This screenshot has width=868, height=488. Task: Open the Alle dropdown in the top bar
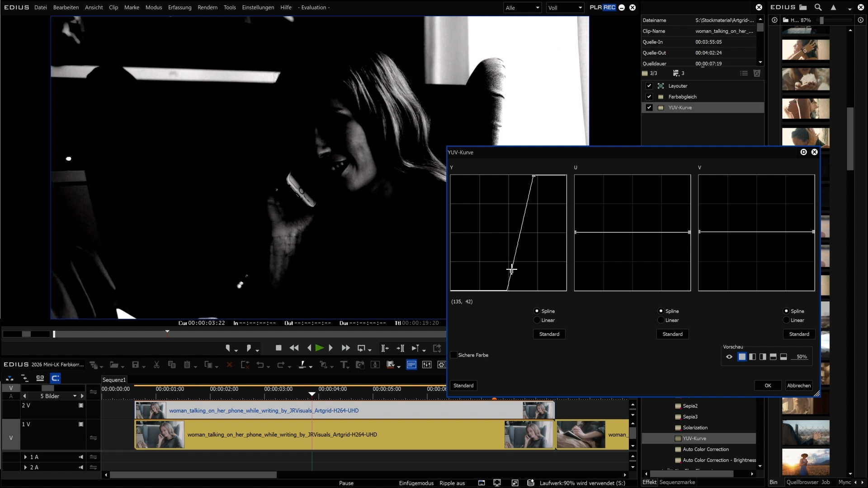(523, 8)
